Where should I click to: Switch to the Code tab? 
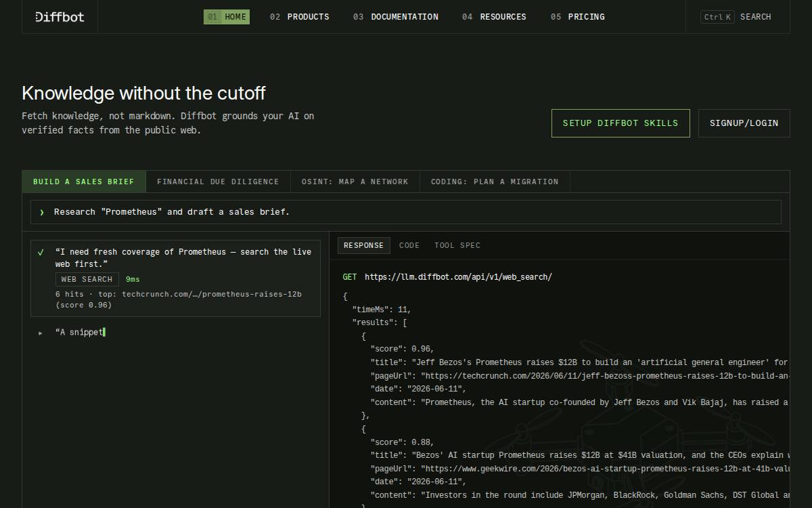point(409,245)
